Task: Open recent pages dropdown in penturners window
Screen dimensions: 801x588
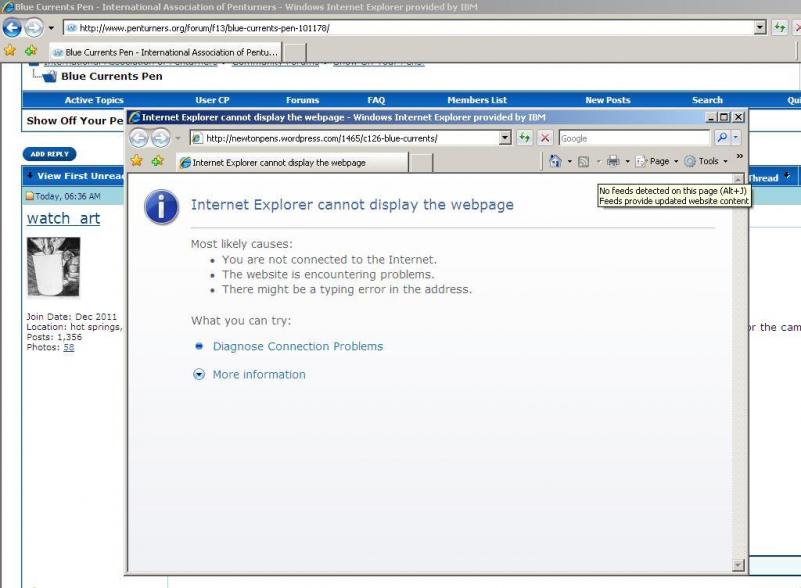Action: [x=51, y=28]
